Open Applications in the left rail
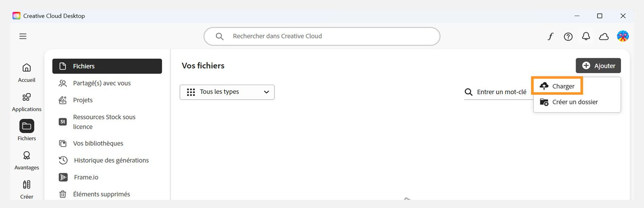 (27, 102)
